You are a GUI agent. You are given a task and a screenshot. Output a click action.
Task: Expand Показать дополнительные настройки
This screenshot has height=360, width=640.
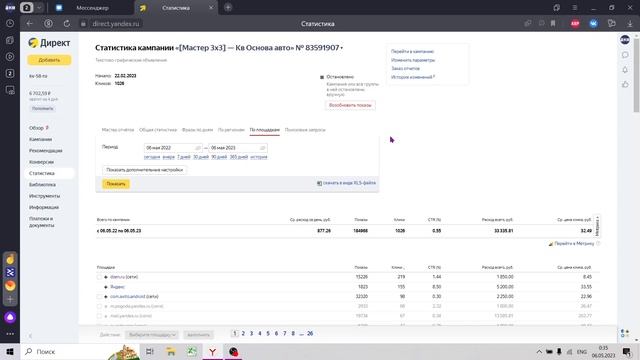144,170
